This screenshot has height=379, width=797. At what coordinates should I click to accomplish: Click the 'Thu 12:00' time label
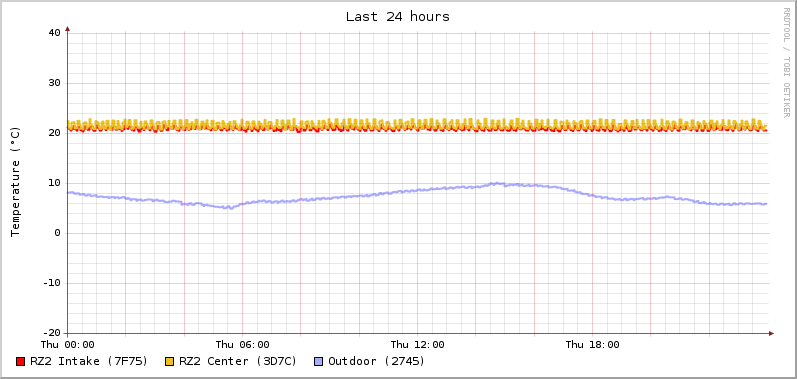coord(418,345)
